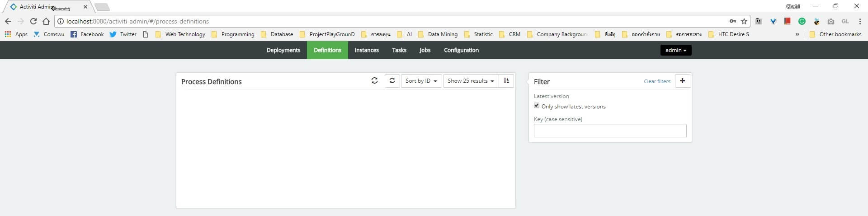Reload the page using browser reload icon

(x=33, y=21)
